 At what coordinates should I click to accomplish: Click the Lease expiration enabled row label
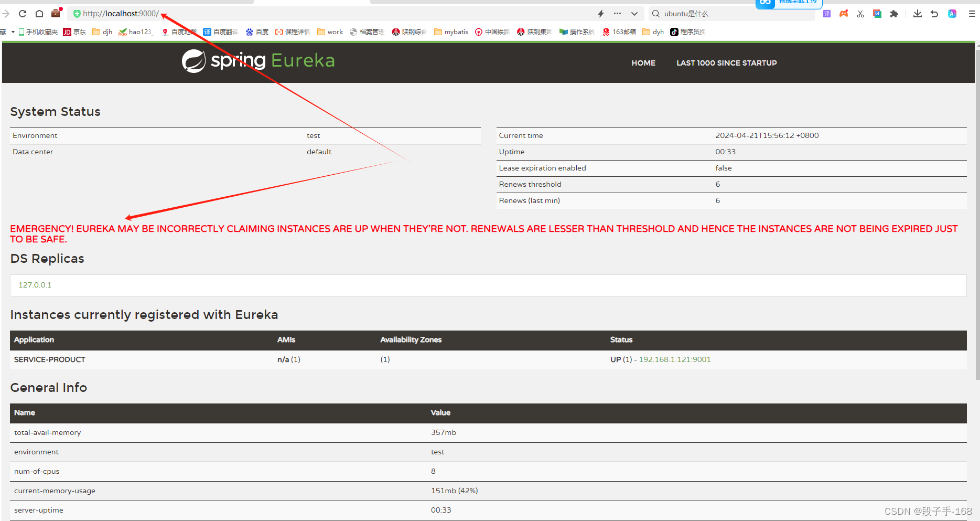pos(543,168)
